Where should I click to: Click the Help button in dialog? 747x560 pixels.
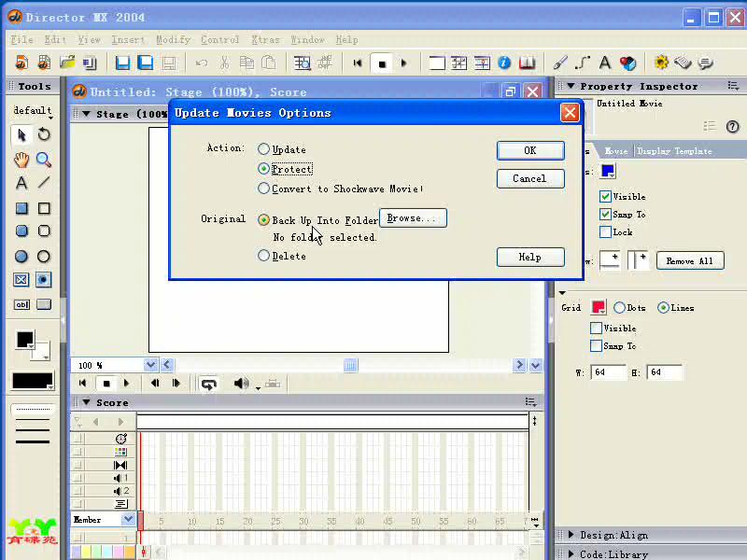tap(530, 258)
